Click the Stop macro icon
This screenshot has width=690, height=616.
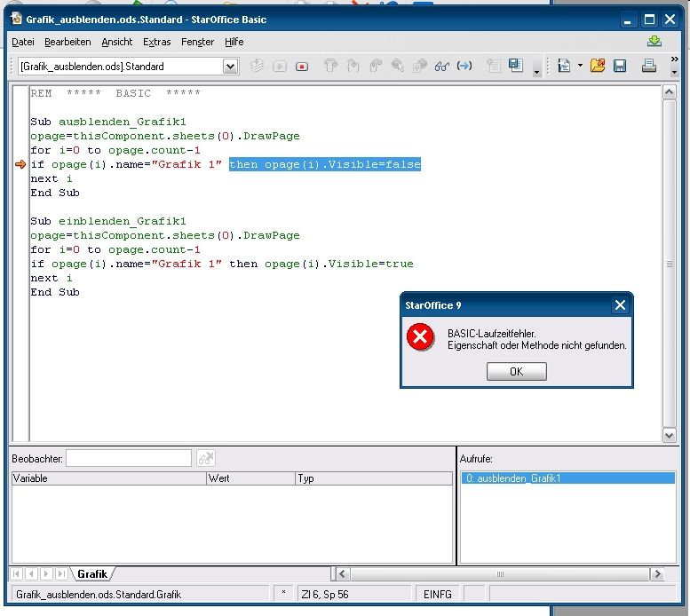click(x=301, y=67)
